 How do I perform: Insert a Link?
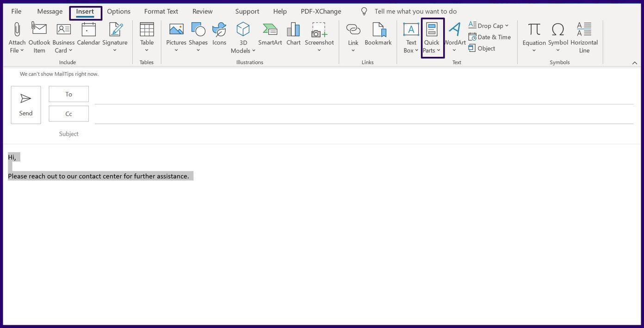tap(353, 37)
